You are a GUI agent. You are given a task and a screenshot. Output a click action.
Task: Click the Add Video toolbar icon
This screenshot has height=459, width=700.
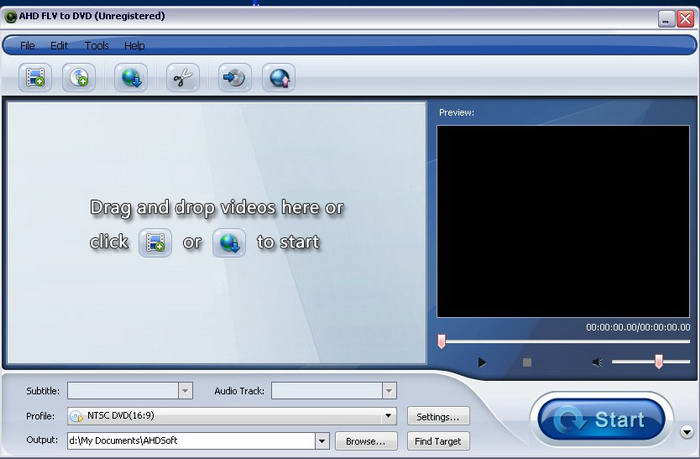point(35,78)
